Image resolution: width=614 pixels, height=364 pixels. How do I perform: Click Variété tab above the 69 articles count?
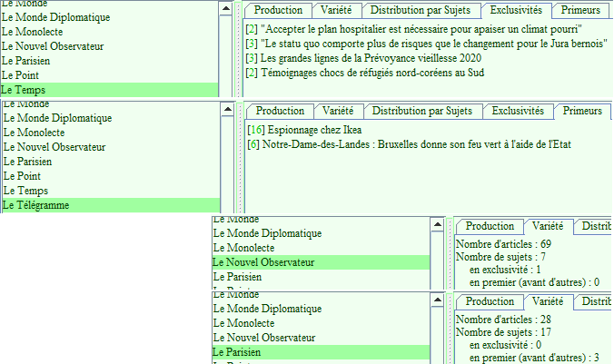click(x=547, y=226)
